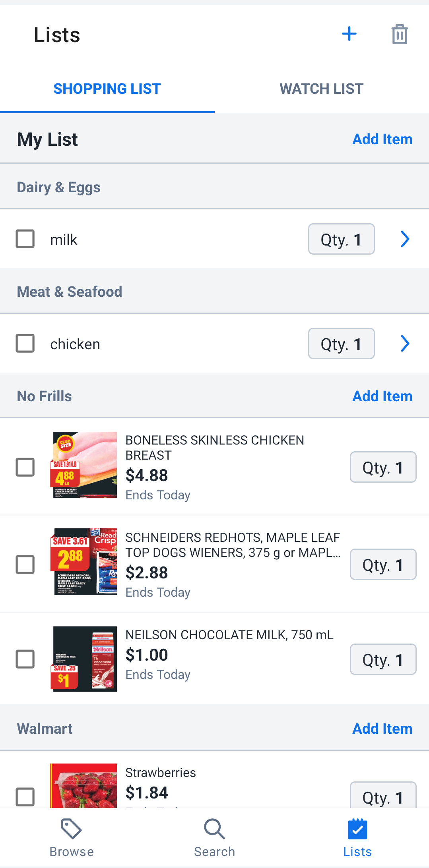Tap Add Item for No Frills
429x868 pixels.
[382, 396]
